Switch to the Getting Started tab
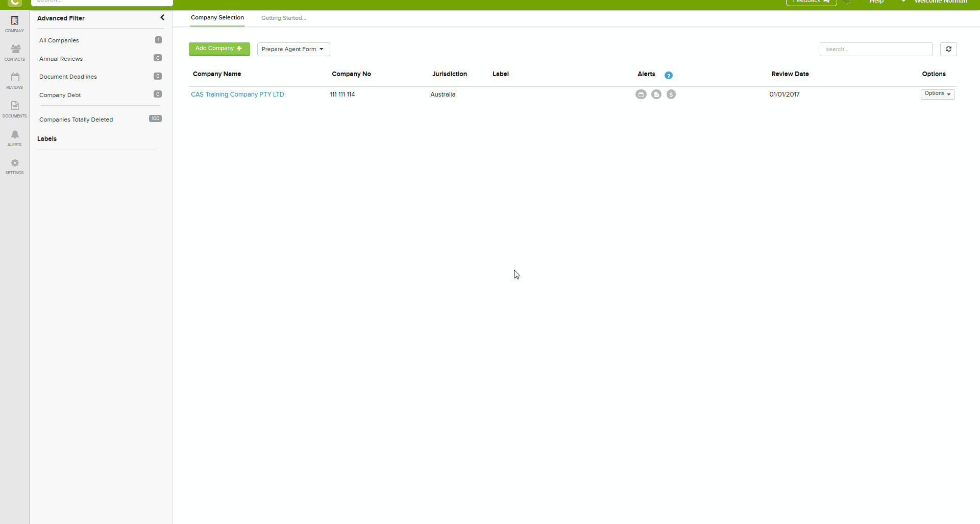 pos(283,18)
